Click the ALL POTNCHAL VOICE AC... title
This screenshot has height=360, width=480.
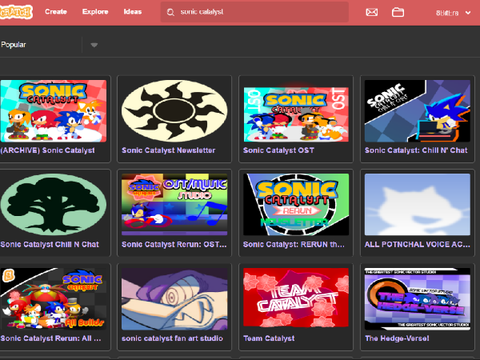(417, 244)
